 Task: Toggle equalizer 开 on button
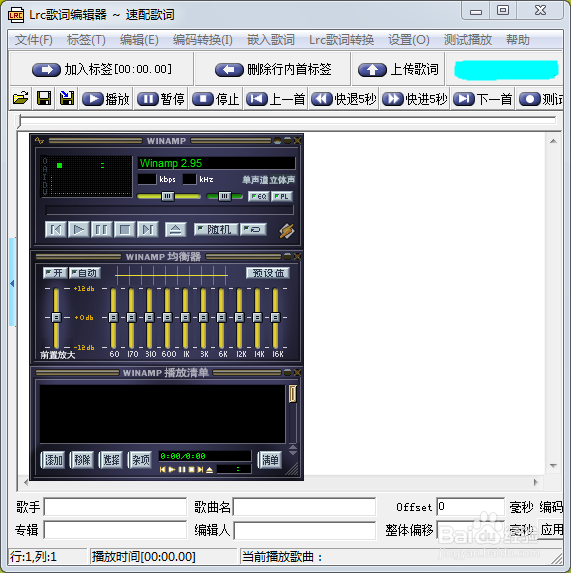(x=55, y=273)
